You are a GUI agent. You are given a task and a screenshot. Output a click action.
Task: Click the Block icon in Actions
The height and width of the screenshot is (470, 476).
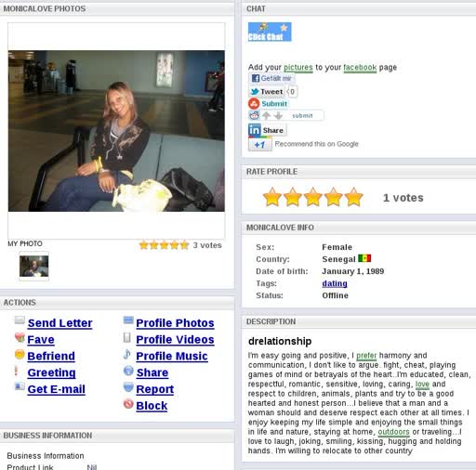(x=128, y=404)
